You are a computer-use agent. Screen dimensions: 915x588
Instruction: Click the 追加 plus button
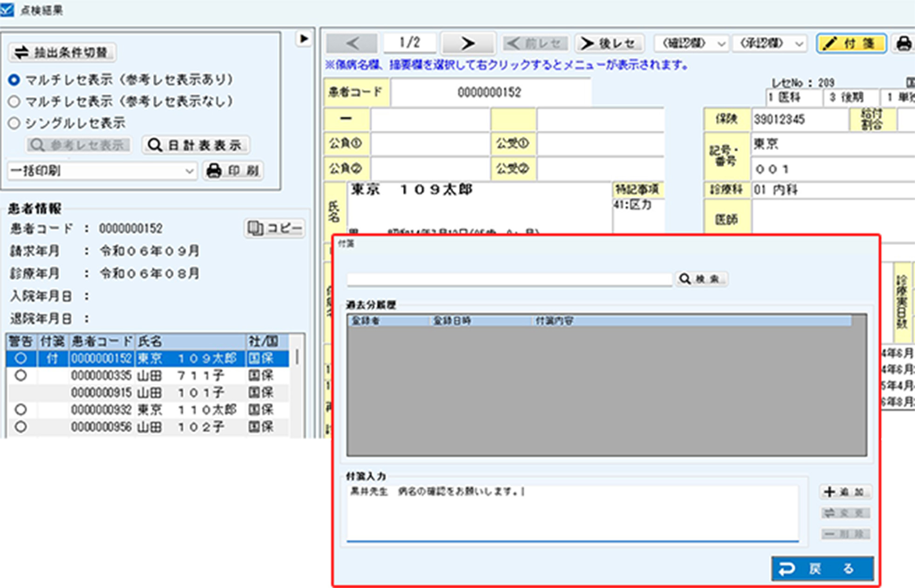pyautogui.click(x=845, y=492)
